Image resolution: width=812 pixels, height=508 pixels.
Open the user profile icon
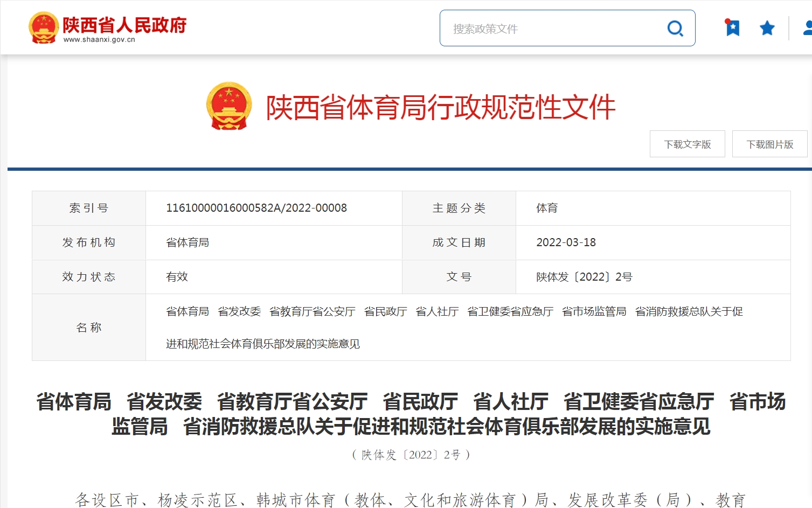(x=807, y=28)
